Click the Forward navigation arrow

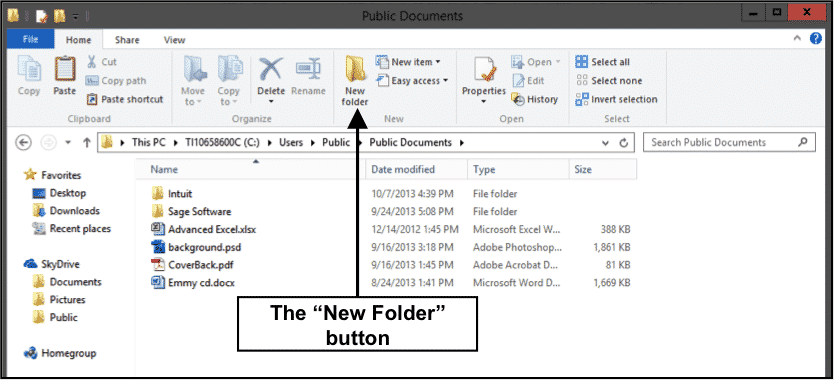pyautogui.click(x=49, y=143)
